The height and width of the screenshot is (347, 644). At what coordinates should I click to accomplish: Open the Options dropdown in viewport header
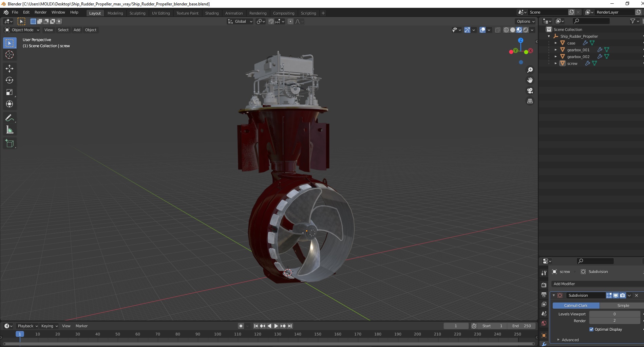[x=526, y=21]
